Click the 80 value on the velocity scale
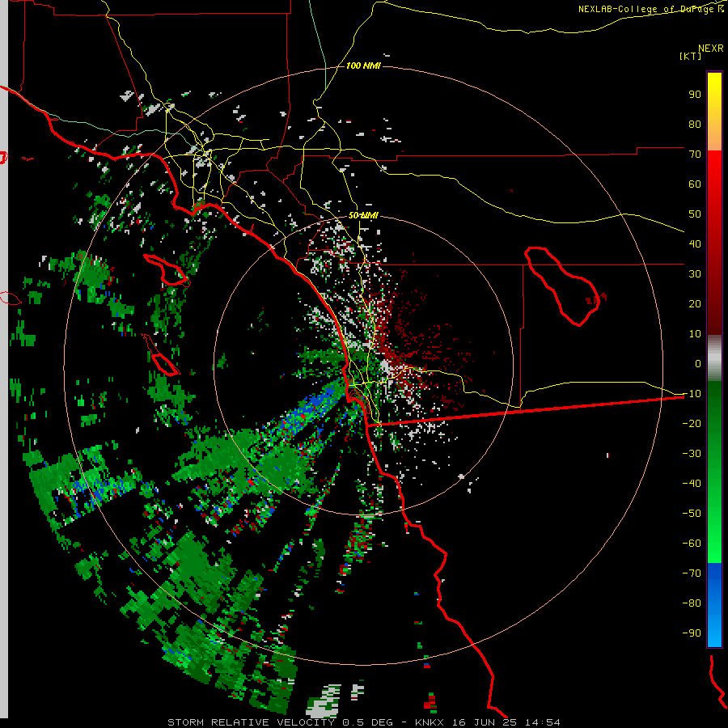This screenshot has height=728, width=728. tap(695, 124)
